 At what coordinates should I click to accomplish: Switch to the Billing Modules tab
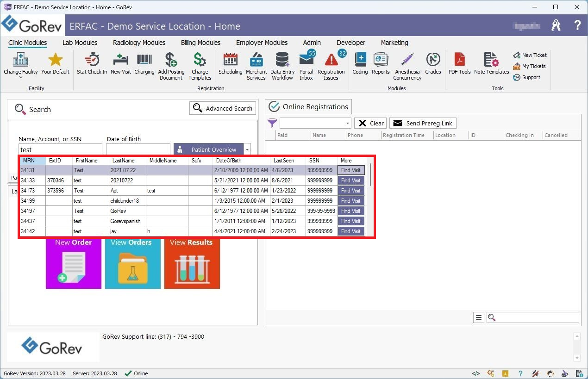[x=200, y=43]
